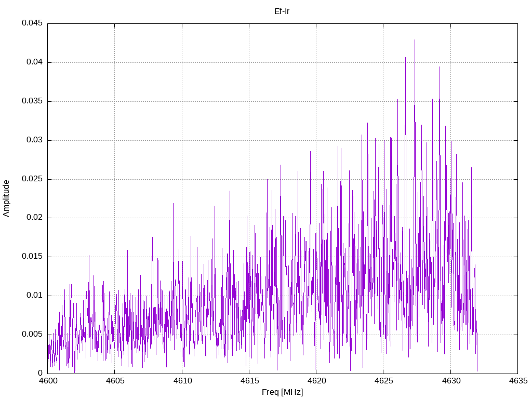Click the 0 y-axis tick label
Viewport: 532px width, 399px height.
click(x=40, y=373)
